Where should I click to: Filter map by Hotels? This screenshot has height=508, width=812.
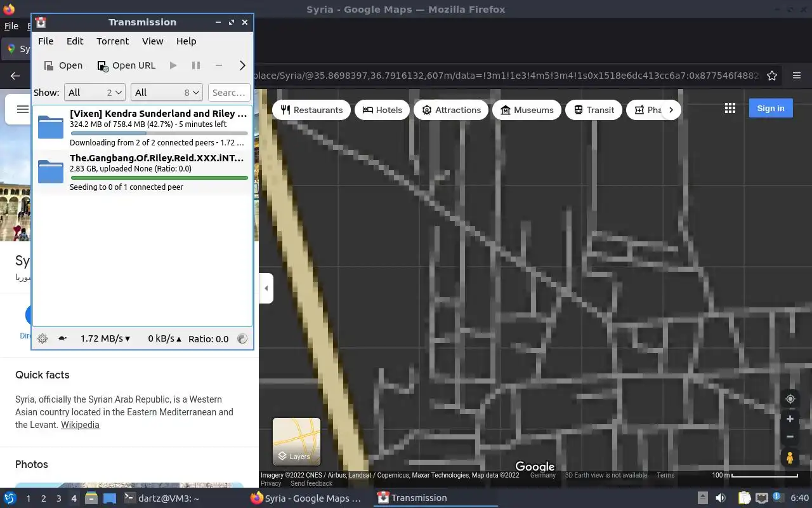click(x=382, y=110)
